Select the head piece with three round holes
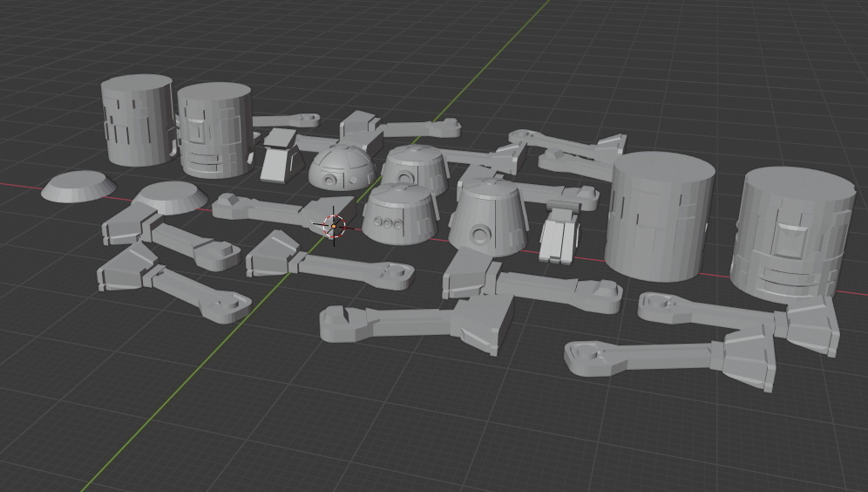 coord(400,214)
